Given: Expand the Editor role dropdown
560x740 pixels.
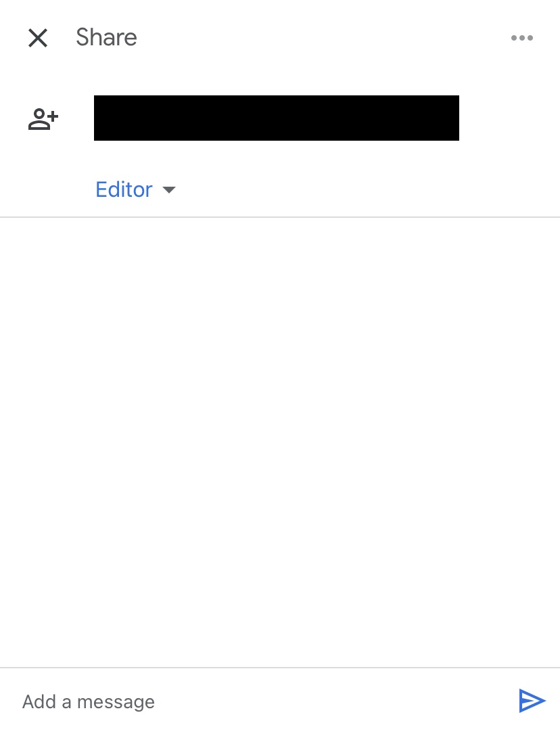Looking at the screenshot, I should click(x=135, y=189).
